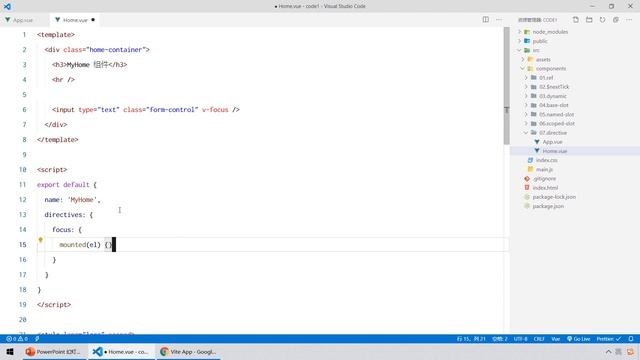Split the editor to the right
This screenshot has height=360, width=640.
pyautogui.click(x=485, y=20)
